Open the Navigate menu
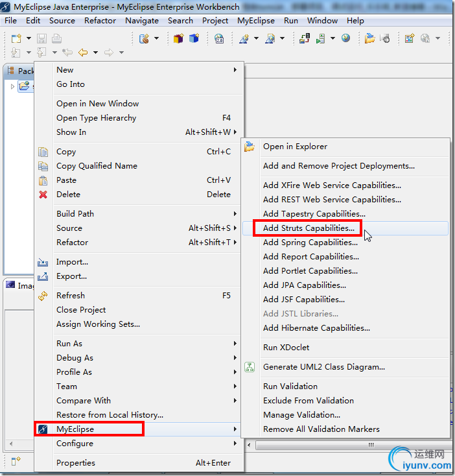 pyautogui.click(x=142, y=21)
